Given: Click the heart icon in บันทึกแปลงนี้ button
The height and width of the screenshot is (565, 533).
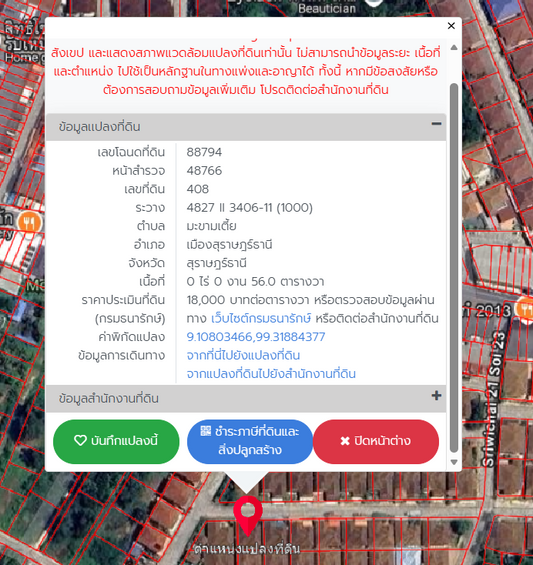Looking at the screenshot, I should [x=80, y=440].
